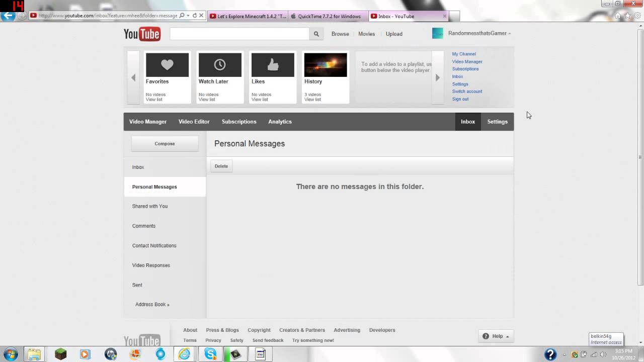Open Internet Explorer taskbar icon
The image size is (644, 362).
click(x=185, y=354)
